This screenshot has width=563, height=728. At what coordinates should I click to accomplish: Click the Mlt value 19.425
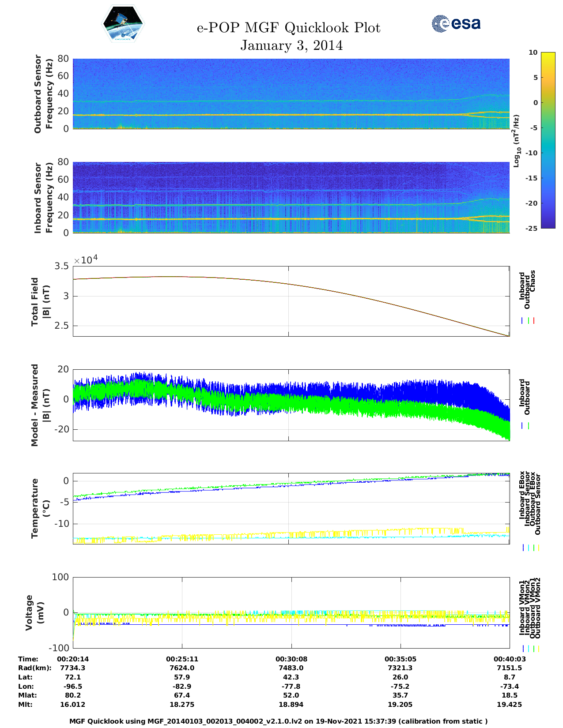pyautogui.click(x=509, y=705)
